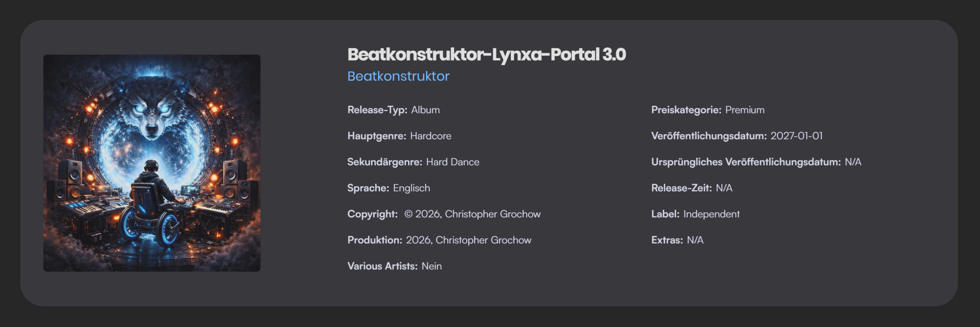Click the Veröffentlichungsdatum field label
Screen dimensions: 980x327
click(x=709, y=136)
